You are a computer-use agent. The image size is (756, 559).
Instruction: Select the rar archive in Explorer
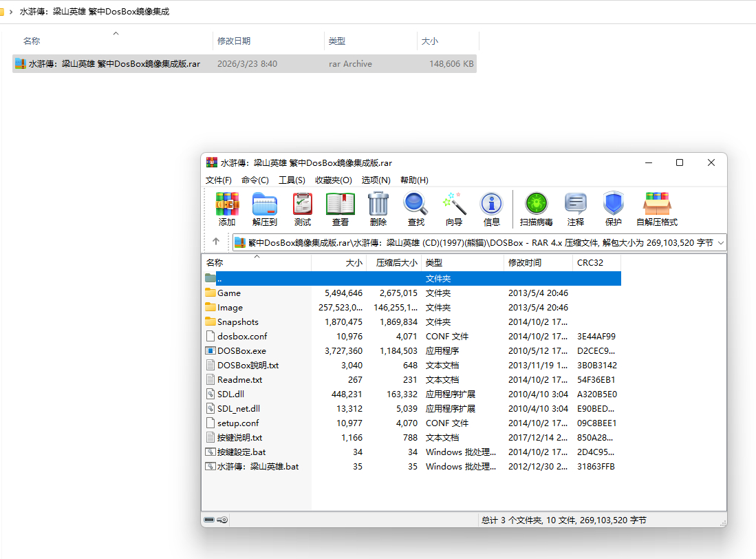[x=114, y=64]
